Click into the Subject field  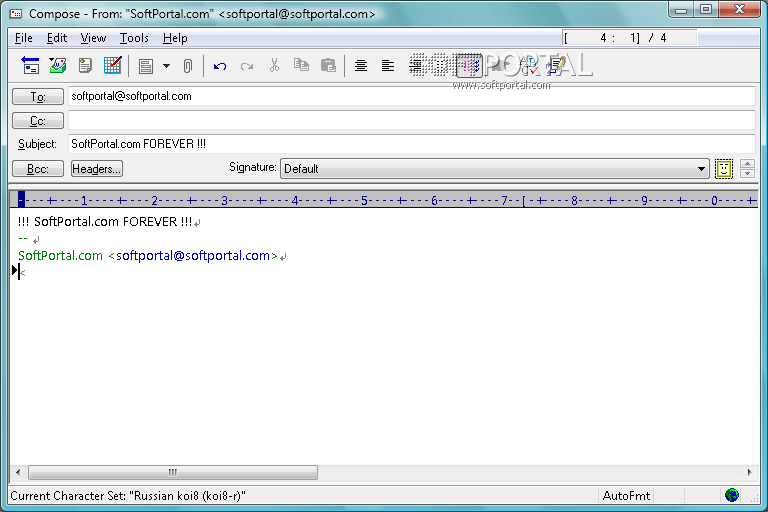(x=411, y=144)
